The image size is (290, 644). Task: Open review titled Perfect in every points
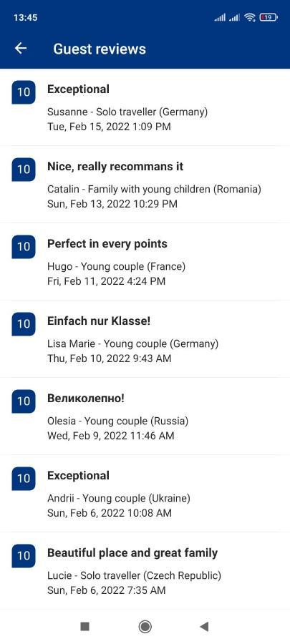click(x=145, y=262)
